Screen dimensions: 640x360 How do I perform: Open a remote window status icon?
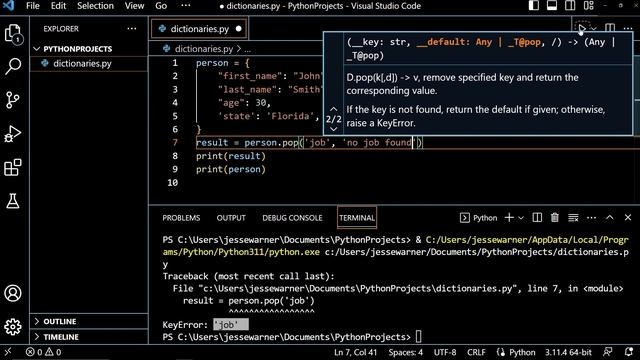[x=8, y=352]
